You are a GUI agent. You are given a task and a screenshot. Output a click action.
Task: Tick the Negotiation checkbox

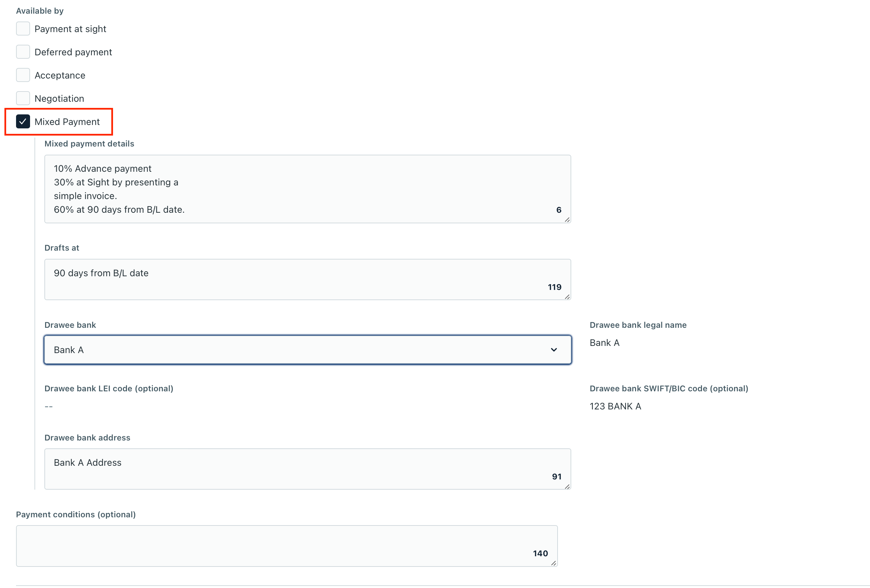click(23, 98)
